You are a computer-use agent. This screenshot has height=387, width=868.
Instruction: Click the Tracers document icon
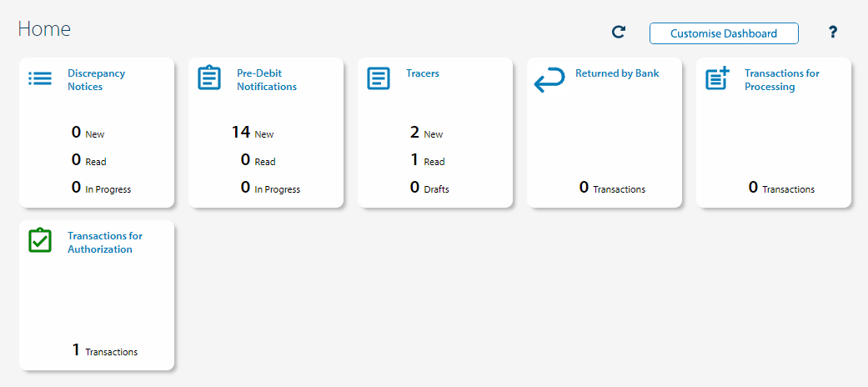click(x=379, y=78)
